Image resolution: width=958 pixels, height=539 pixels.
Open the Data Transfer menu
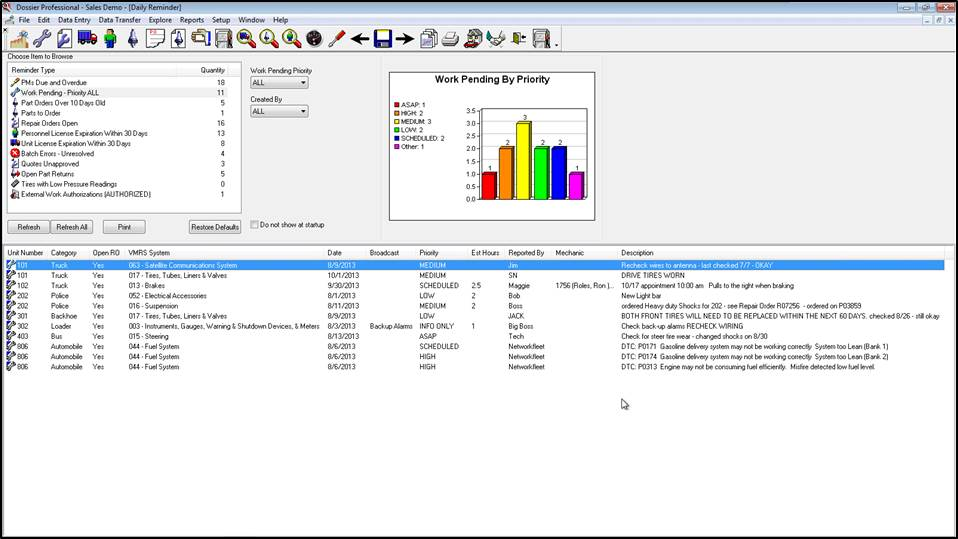point(120,20)
